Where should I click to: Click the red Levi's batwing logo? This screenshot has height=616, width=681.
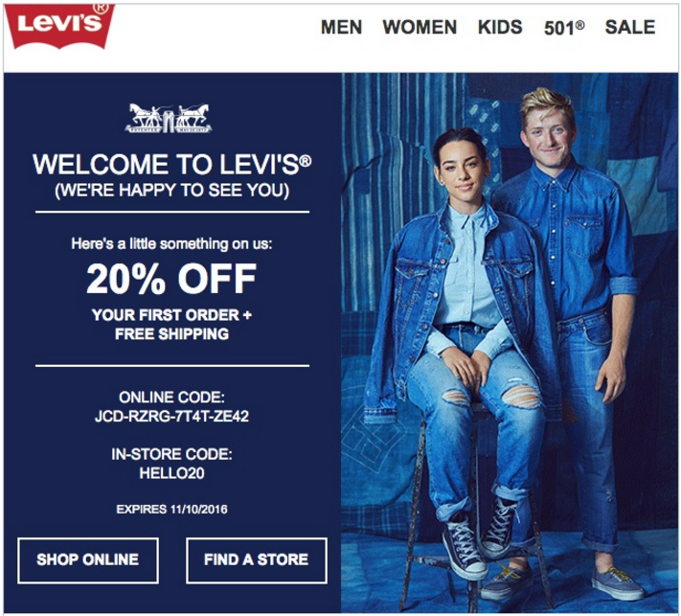click(x=59, y=26)
